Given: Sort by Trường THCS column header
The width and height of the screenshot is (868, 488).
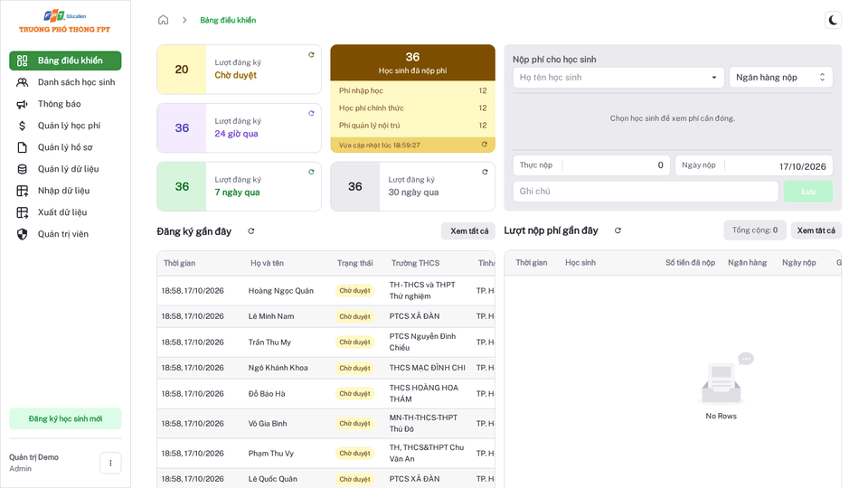Looking at the screenshot, I should click(415, 263).
